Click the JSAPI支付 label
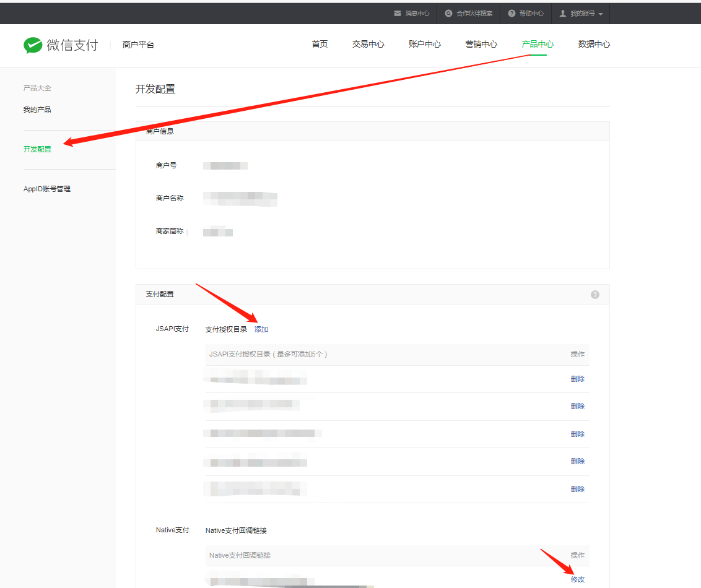The width and height of the screenshot is (701, 588). pyautogui.click(x=172, y=329)
